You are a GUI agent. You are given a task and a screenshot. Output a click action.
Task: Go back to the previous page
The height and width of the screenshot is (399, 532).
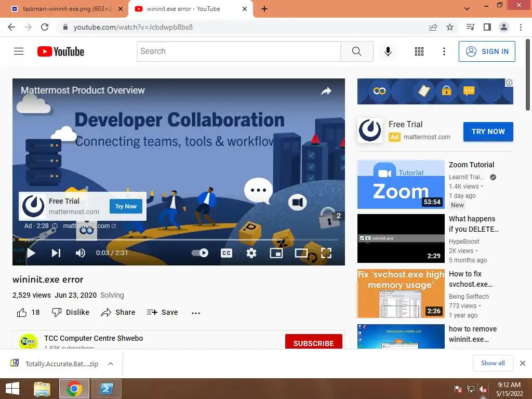point(11,27)
